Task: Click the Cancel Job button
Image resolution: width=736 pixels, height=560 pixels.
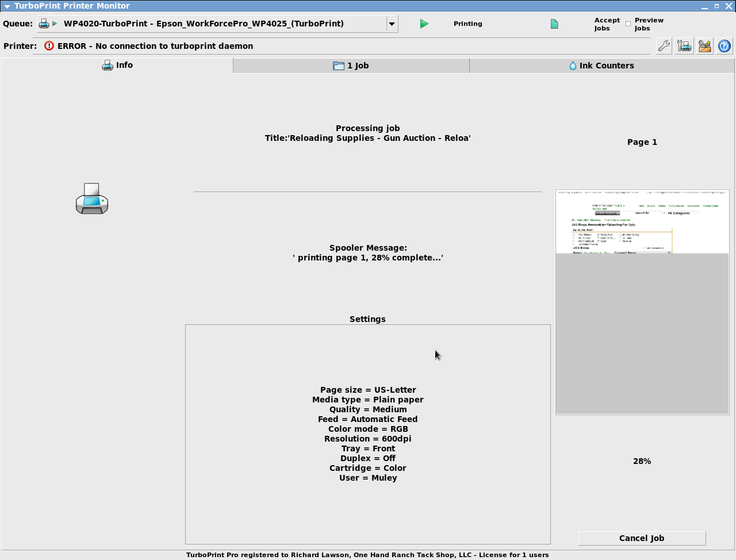Action: coord(642,538)
